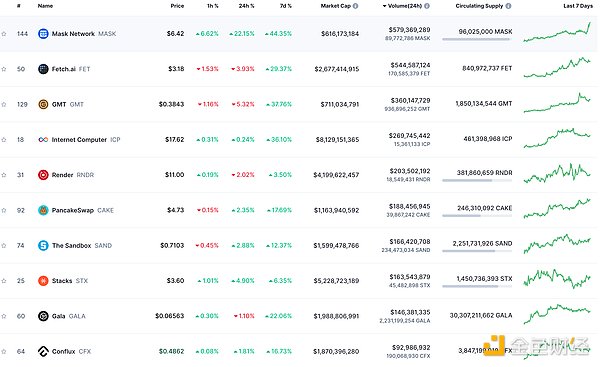Open the Internet Computer ICP page

(x=86, y=140)
